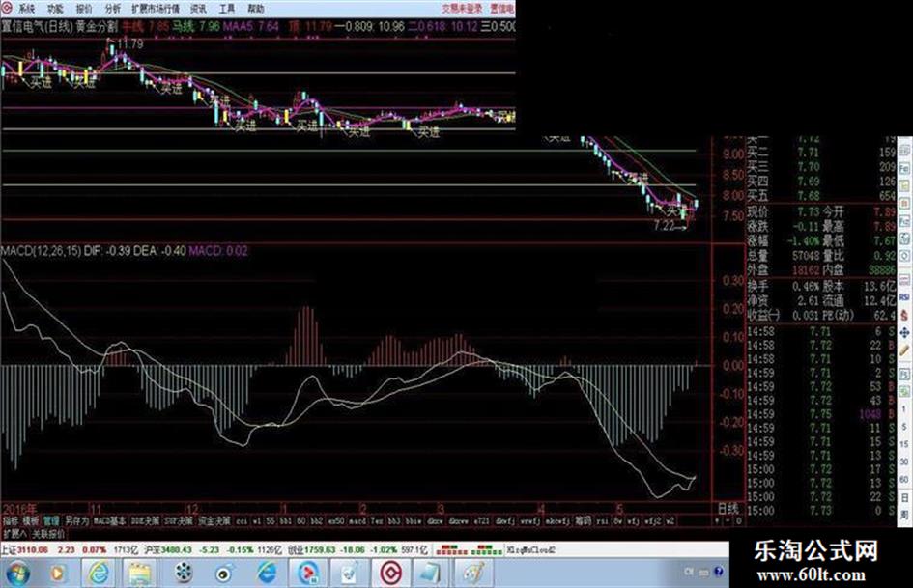Select the pencil drawing tool icon
Viewport: 913px width, 588px height.
pyautogui.click(x=905, y=350)
